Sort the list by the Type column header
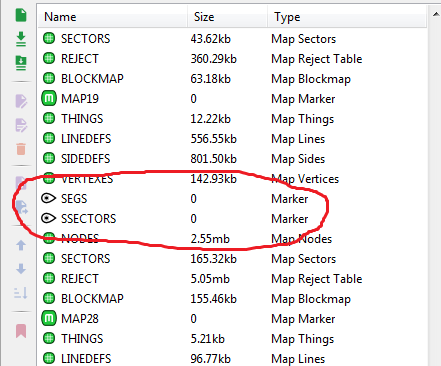Viewport: 441px width, 366px height. (347, 17)
